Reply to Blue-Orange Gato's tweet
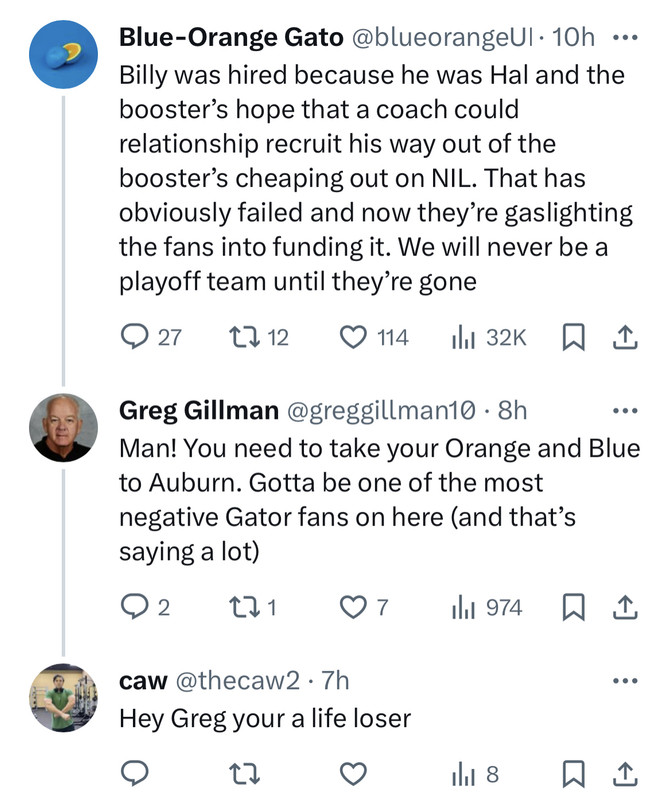Screen dimensions: 671x800 click(x=134, y=338)
